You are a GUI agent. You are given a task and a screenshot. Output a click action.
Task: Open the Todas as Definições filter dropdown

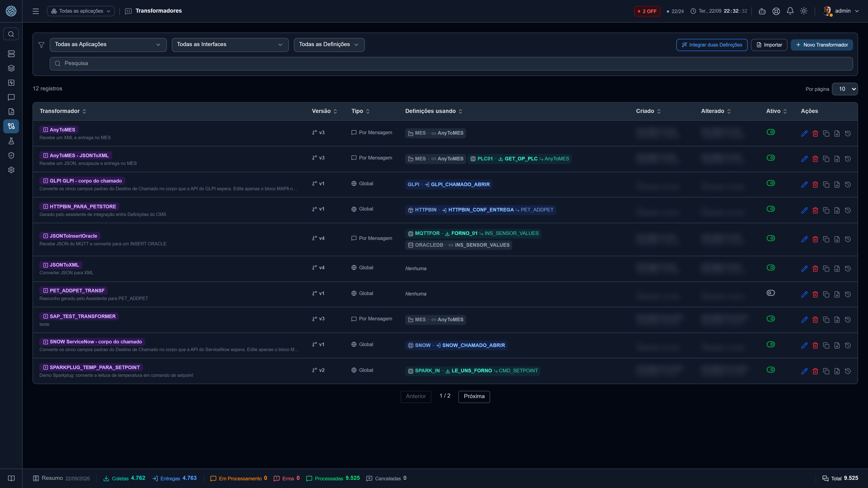click(x=329, y=45)
